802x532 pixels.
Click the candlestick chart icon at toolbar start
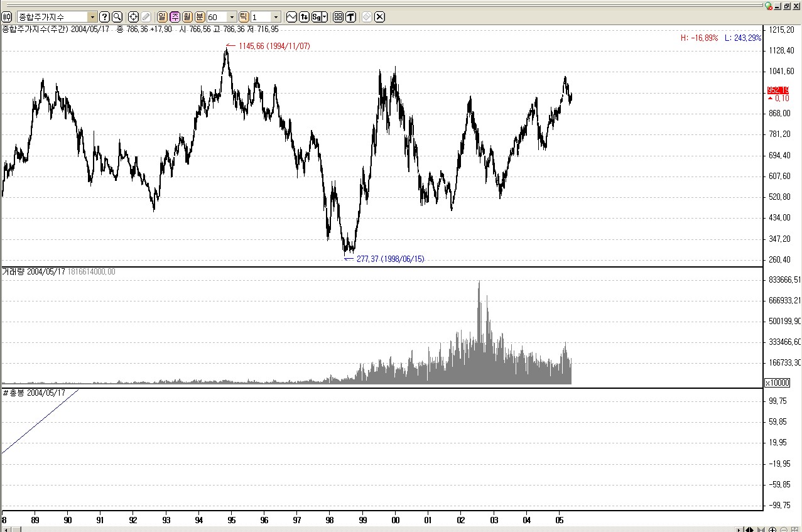pos(7,17)
